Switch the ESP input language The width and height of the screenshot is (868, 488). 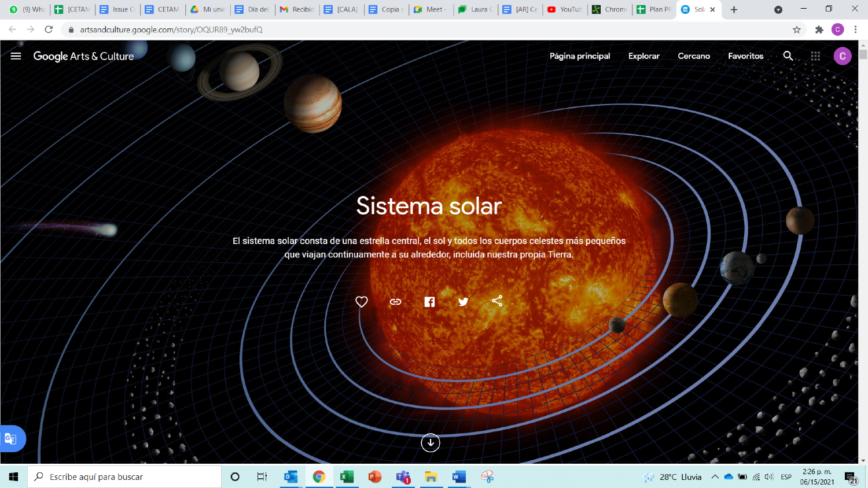(x=786, y=477)
